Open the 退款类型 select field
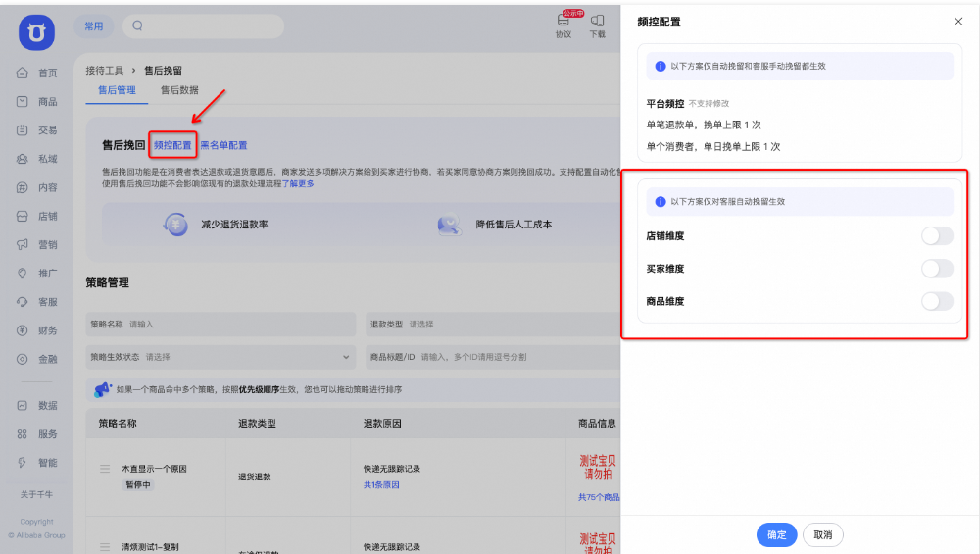The height and width of the screenshot is (554, 980). point(493,324)
